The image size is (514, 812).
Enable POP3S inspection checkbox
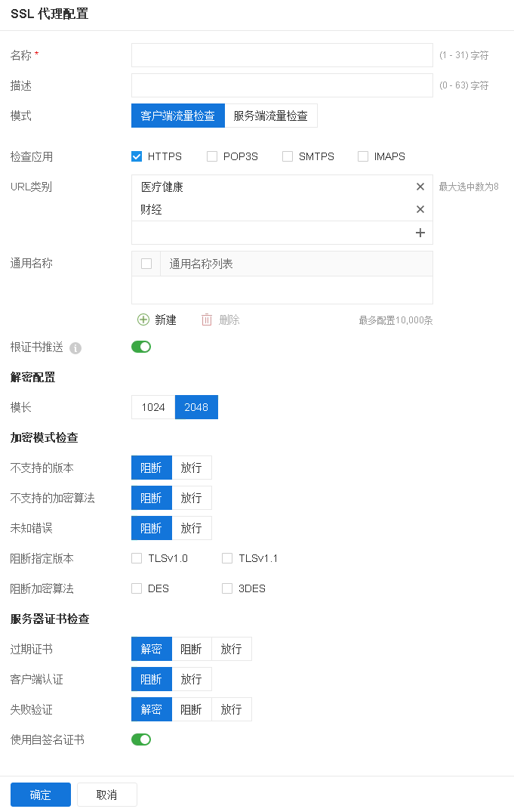click(212, 156)
